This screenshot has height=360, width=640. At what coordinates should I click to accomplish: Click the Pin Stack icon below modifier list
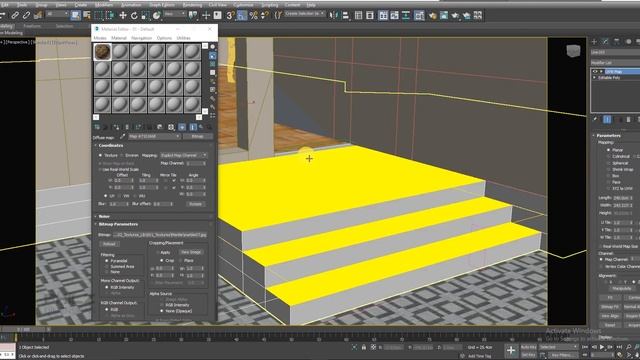click(x=596, y=119)
